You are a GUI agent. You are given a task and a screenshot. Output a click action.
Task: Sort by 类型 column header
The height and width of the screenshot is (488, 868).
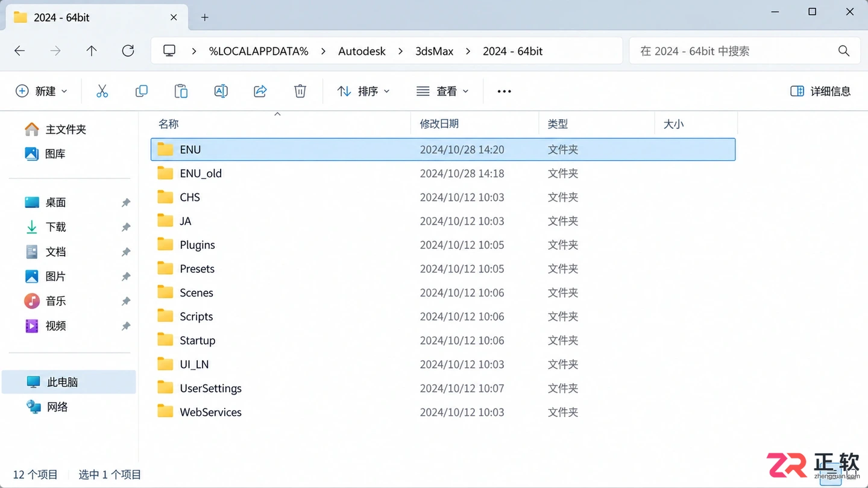[x=558, y=124]
